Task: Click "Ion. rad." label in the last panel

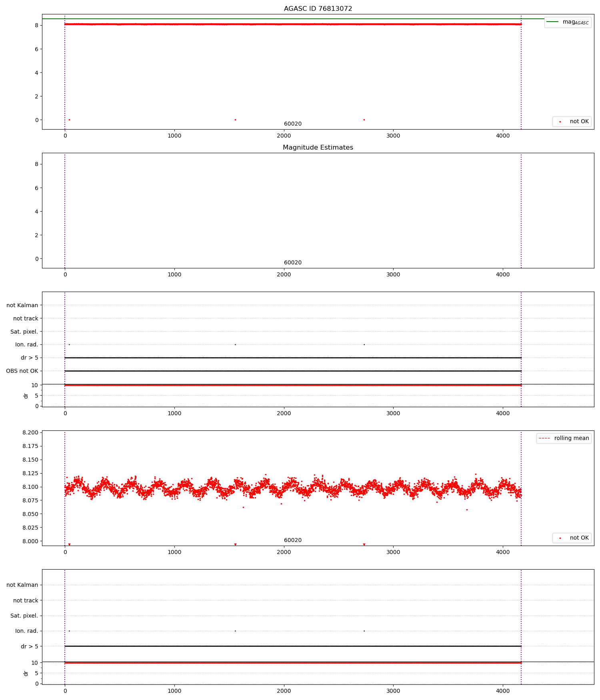Action: pyautogui.click(x=27, y=631)
